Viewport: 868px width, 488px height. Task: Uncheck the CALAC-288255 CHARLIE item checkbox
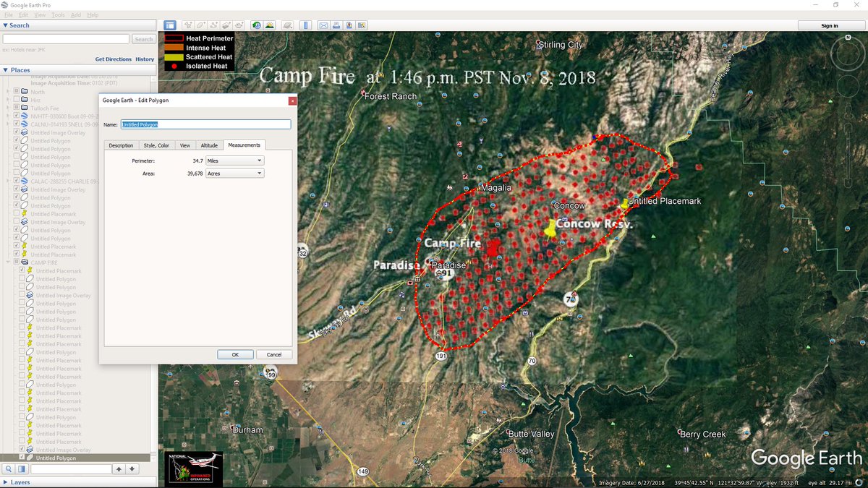(x=17, y=181)
